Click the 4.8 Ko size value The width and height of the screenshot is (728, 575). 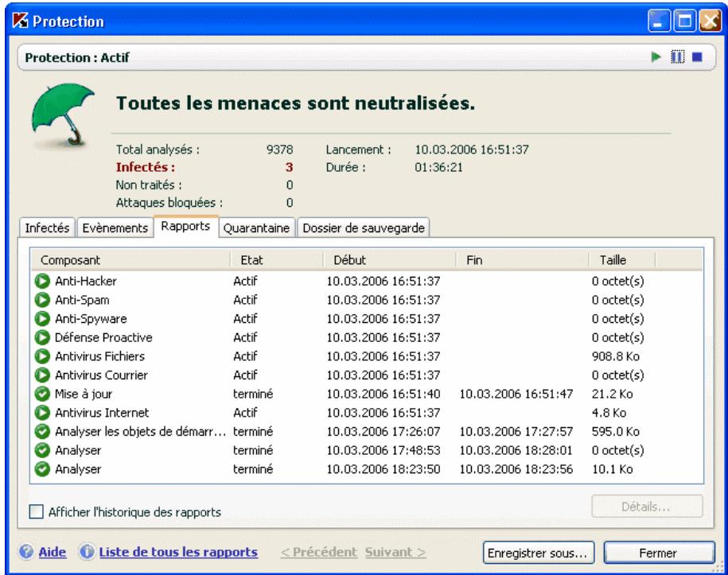(x=609, y=413)
